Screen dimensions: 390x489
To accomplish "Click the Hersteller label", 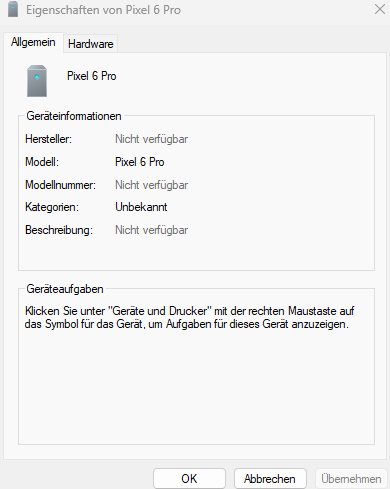I will pyautogui.click(x=49, y=139).
